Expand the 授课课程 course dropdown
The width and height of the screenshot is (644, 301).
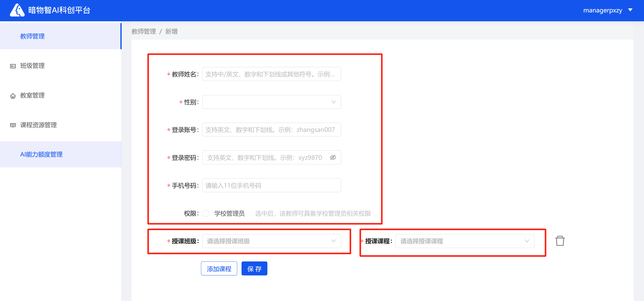(465, 241)
